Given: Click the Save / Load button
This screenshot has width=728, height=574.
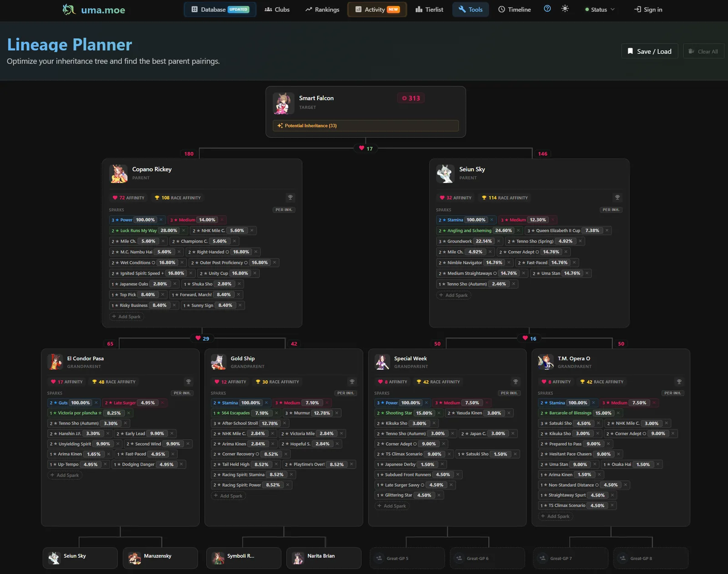Looking at the screenshot, I should coord(650,51).
